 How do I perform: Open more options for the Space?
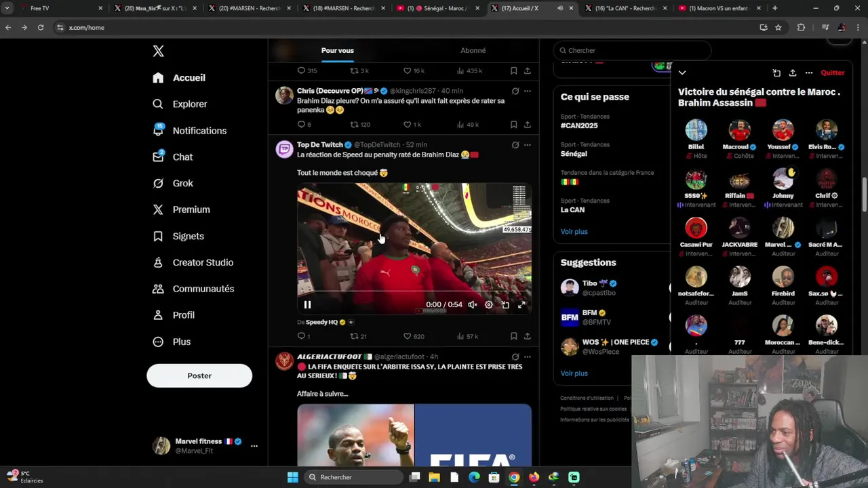(809, 73)
